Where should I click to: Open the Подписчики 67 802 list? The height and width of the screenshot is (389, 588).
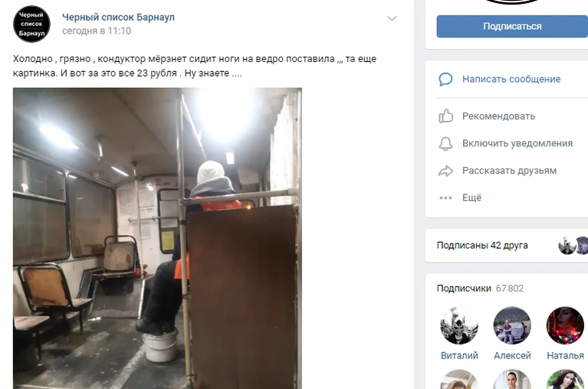point(480,288)
